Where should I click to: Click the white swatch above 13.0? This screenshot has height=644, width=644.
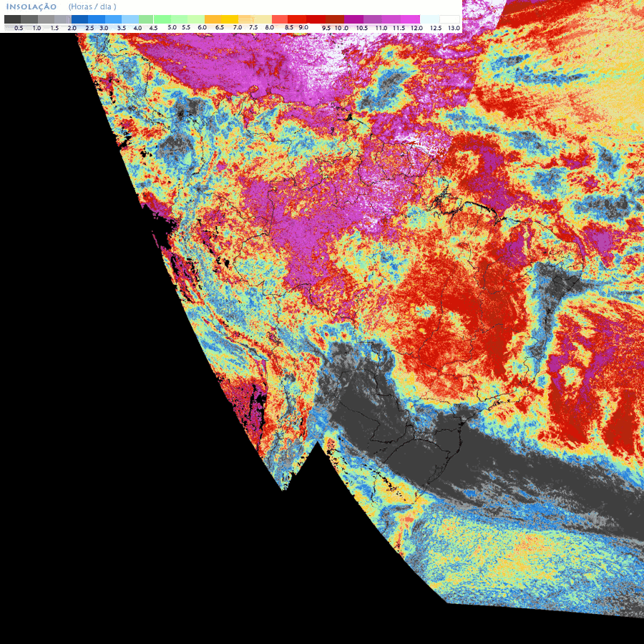tap(449, 19)
